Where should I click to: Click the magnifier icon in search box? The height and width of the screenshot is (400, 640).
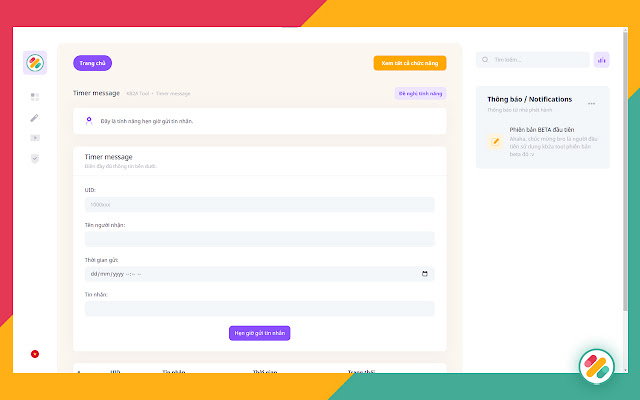[x=485, y=60]
